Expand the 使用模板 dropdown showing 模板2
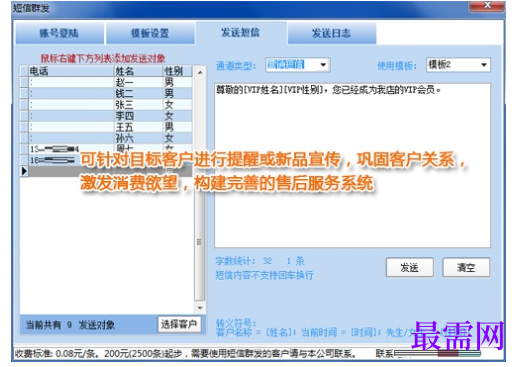The image size is (523, 367). (x=484, y=65)
